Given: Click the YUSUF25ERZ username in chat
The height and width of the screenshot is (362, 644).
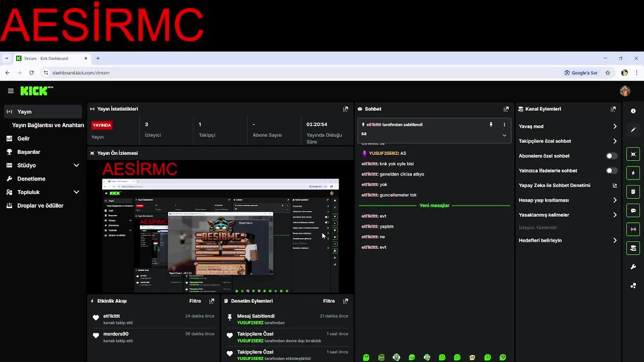Looking at the screenshot, I should 383,153.
